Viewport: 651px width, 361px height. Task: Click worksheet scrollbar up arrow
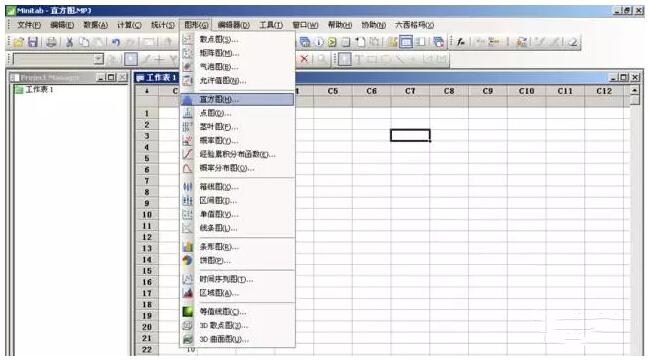635,90
